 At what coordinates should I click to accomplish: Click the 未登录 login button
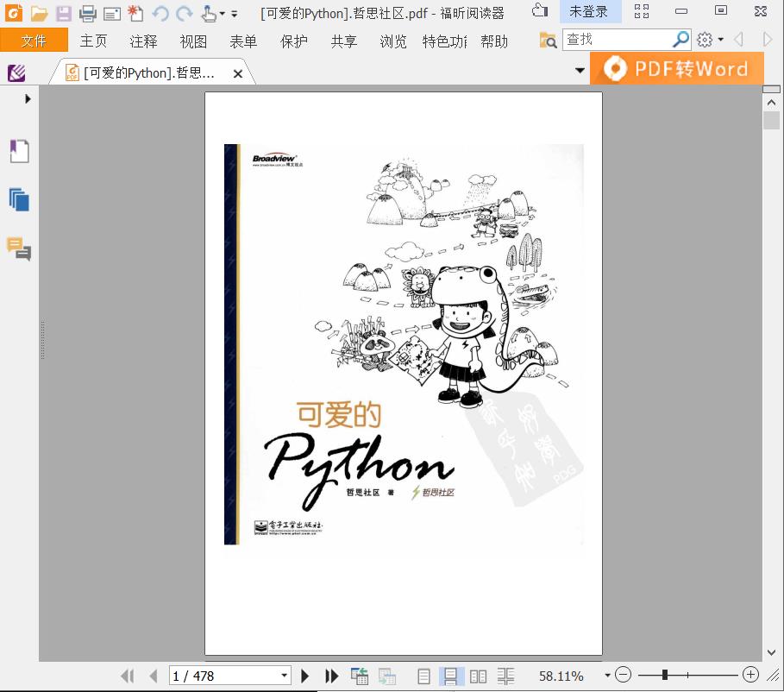click(x=590, y=11)
